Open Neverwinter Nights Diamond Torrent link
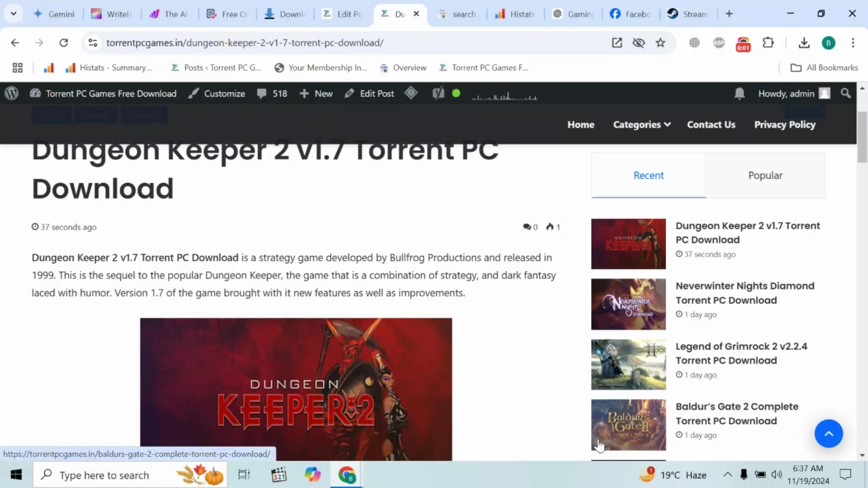This screenshot has width=868, height=488. point(745,293)
